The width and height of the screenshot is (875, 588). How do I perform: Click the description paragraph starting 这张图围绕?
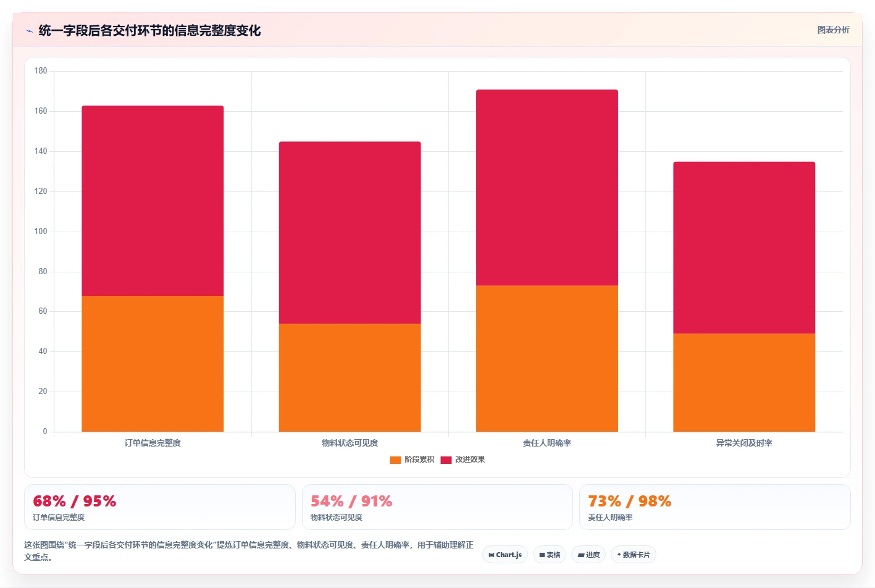(249, 551)
